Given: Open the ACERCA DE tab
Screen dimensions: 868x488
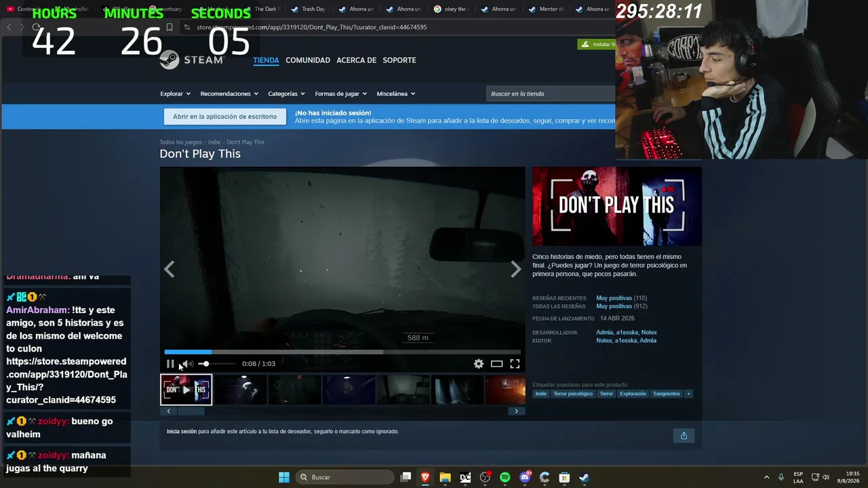Looking at the screenshot, I should pos(356,60).
